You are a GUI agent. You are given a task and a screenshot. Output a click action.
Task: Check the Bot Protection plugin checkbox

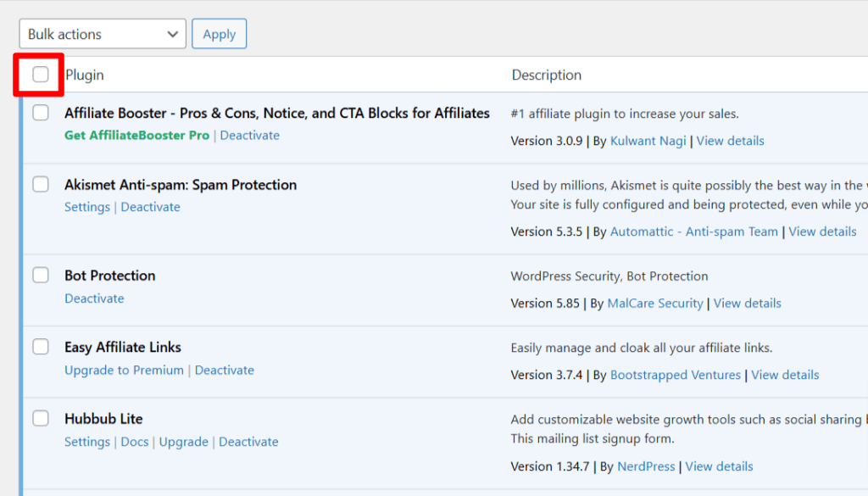(41, 275)
